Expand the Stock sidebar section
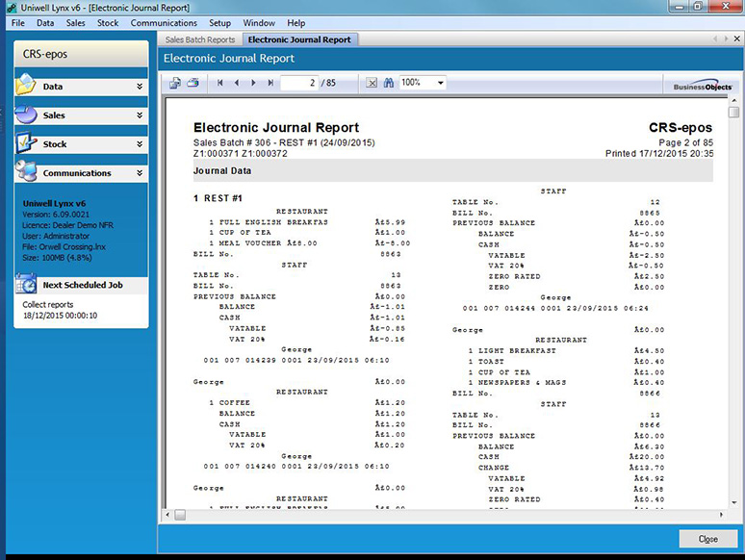Image resolution: width=745 pixels, height=560 pixels. (x=140, y=144)
